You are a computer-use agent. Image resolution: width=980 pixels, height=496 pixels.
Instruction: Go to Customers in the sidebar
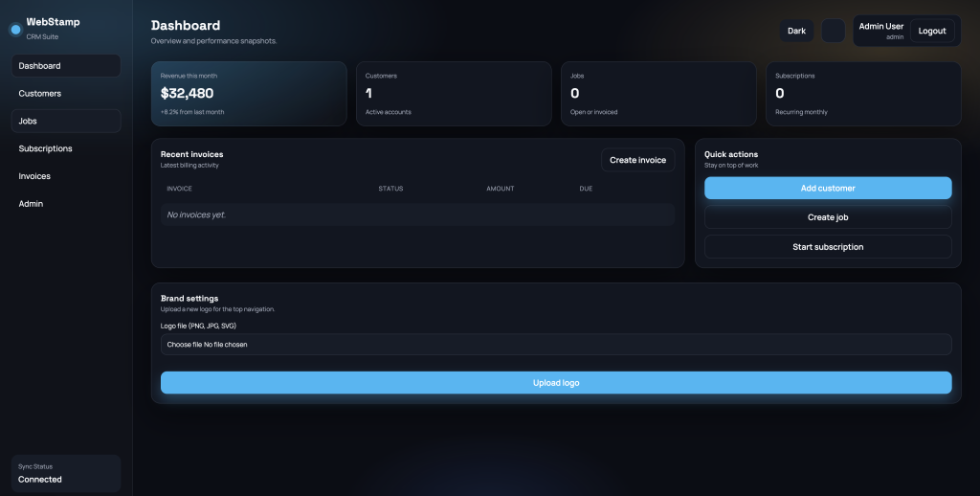[66, 94]
